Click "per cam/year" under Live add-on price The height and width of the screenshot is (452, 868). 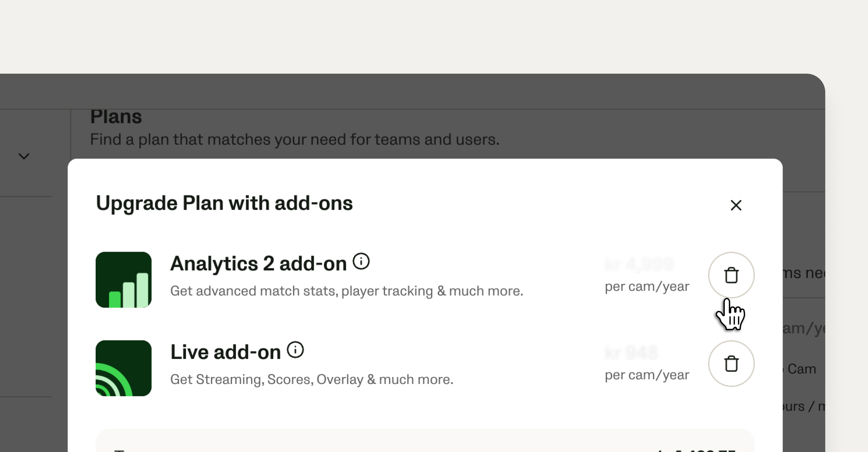coord(647,375)
